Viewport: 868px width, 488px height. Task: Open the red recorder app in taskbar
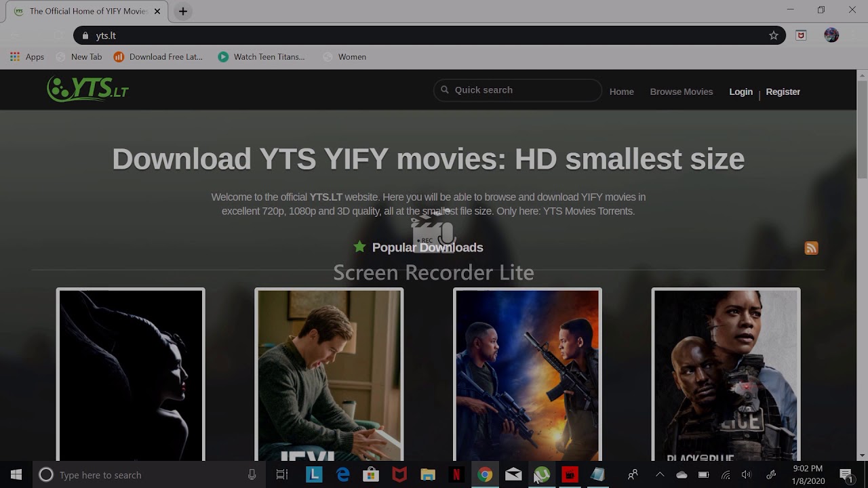570,475
